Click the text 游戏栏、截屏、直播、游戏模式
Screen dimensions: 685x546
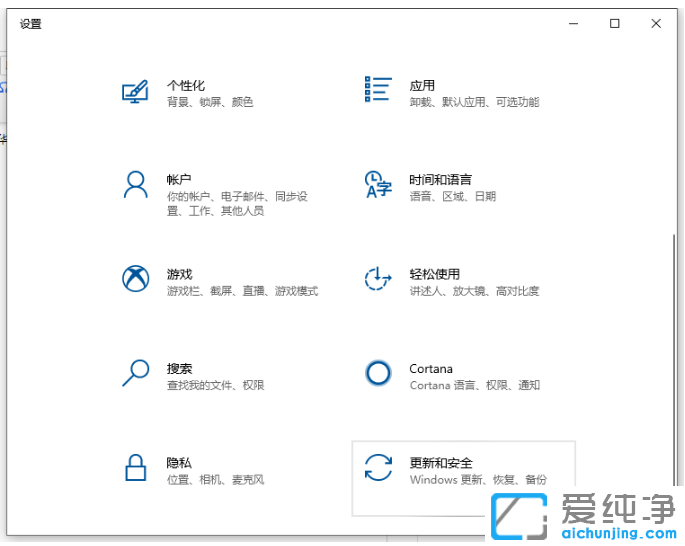pyautogui.click(x=243, y=291)
